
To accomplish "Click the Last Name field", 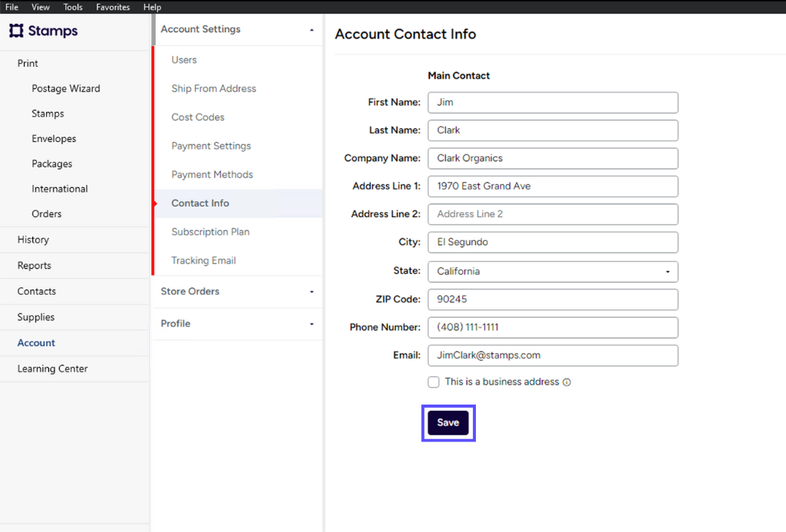I will [553, 131].
